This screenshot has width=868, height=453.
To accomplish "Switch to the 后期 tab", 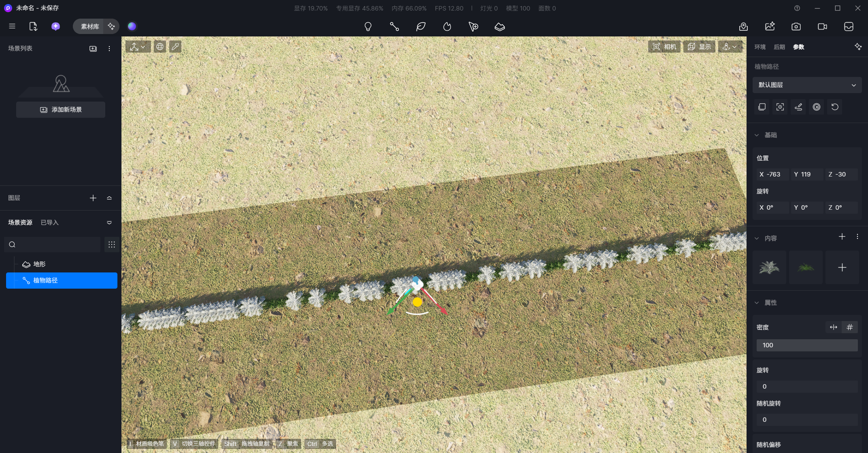I will [x=779, y=47].
